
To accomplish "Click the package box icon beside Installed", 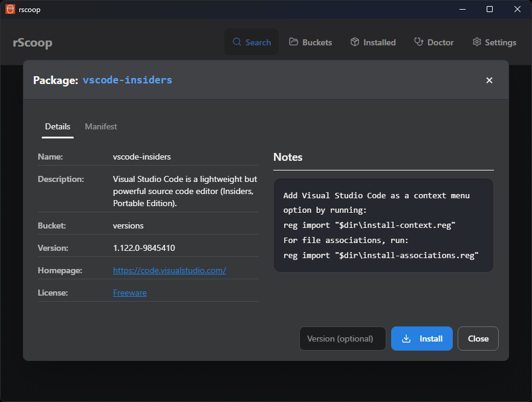I will pyautogui.click(x=354, y=42).
